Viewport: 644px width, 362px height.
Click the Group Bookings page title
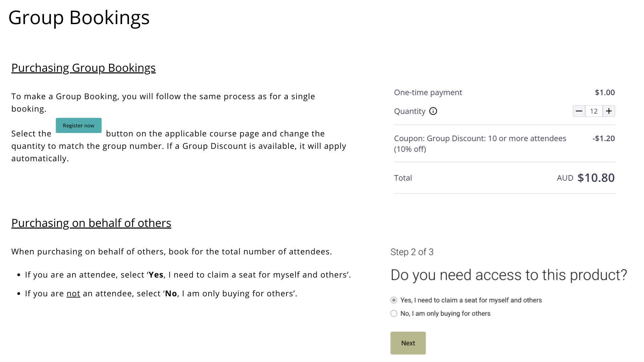(79, 17)
